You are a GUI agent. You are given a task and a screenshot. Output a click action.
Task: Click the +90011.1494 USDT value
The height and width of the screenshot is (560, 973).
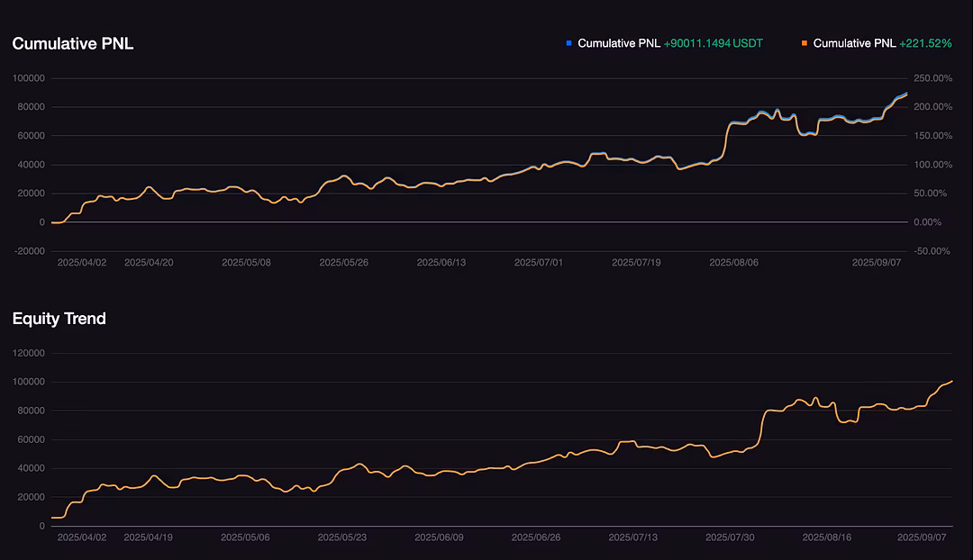tap(713, 43)
